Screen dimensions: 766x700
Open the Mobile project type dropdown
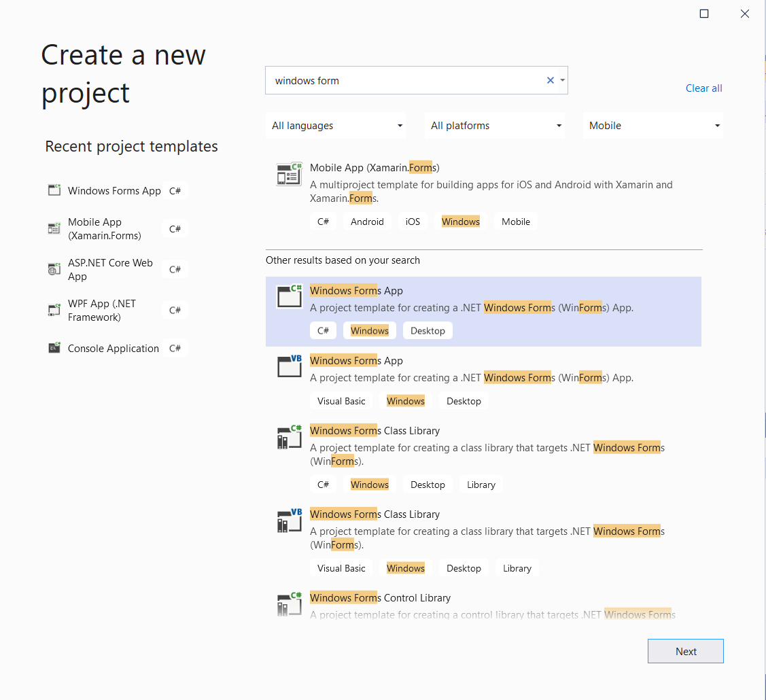tap(652, 126)
